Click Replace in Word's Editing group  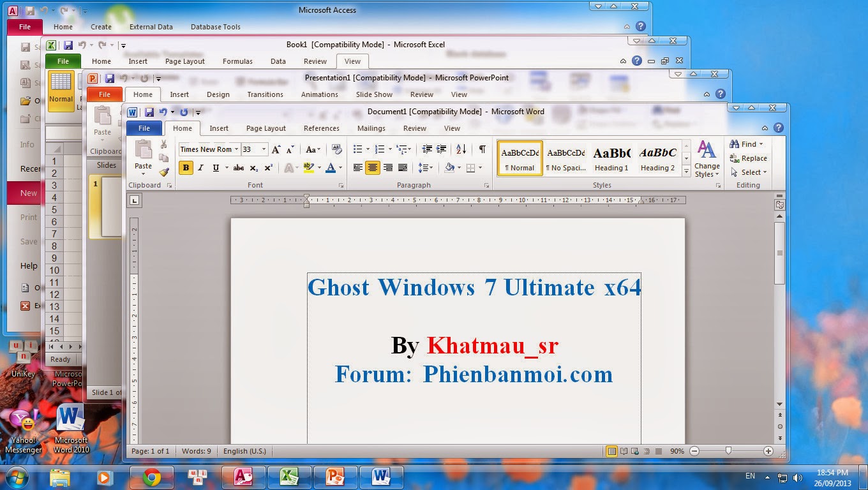(x=749, y=158)
